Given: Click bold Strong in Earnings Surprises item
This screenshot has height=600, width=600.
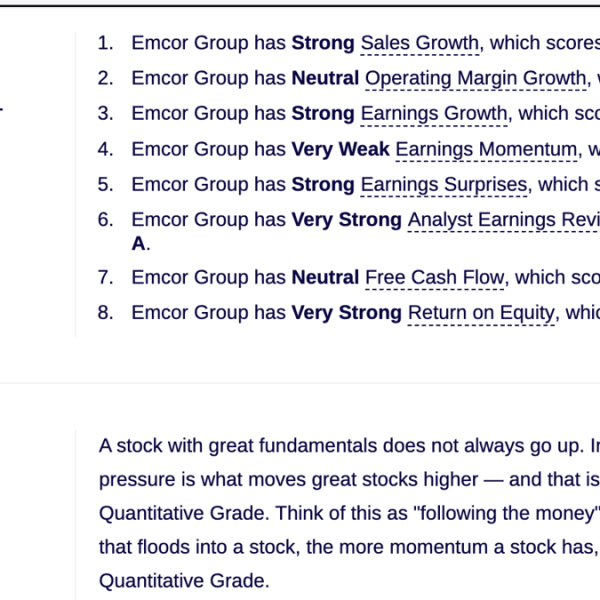Looking at the screenshot, I should click(323, 185).
